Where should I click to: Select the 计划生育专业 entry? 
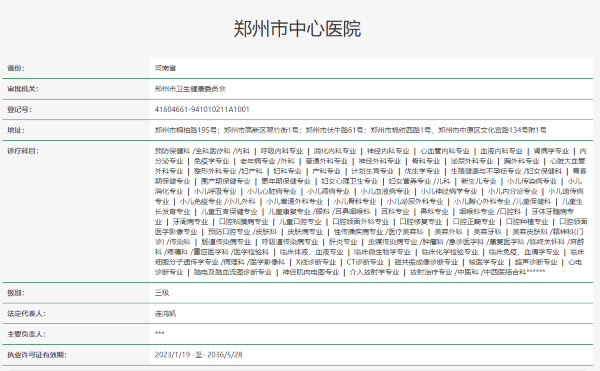click(x=372, y=171)
